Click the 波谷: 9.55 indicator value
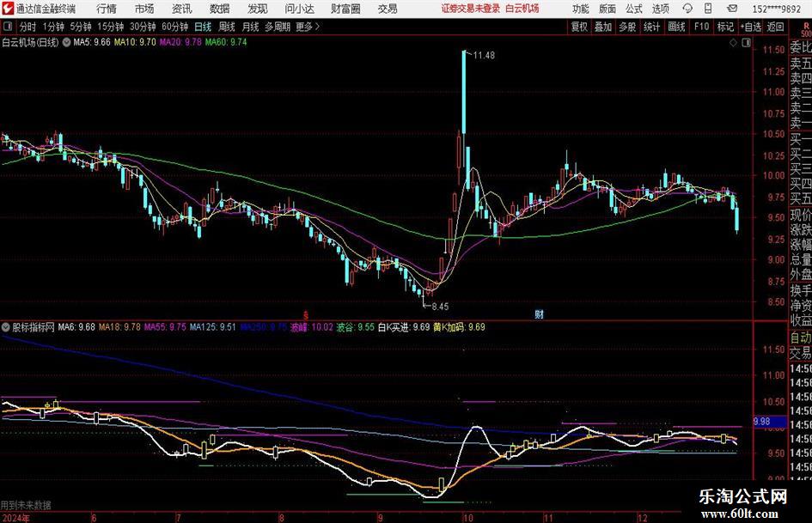Image resolution: width=812 pixels, height=523 pixels. (x=355, y=327)
